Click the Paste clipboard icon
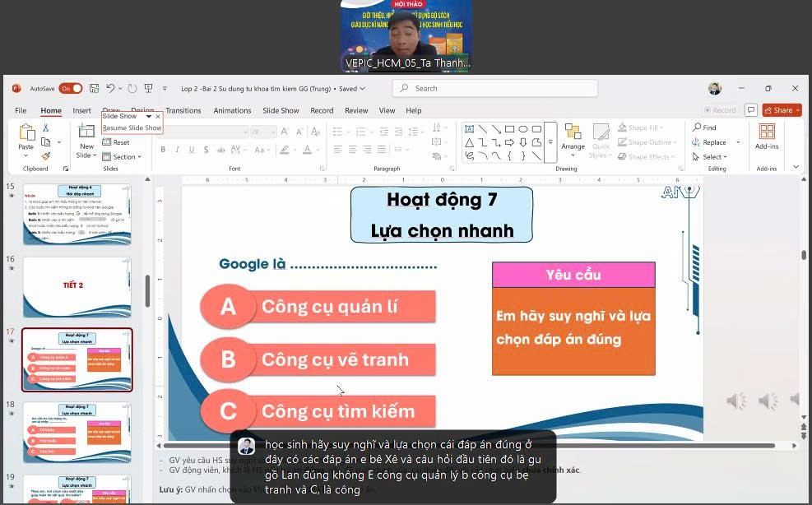Screen dimensions: 812x505 pos(26,133)
